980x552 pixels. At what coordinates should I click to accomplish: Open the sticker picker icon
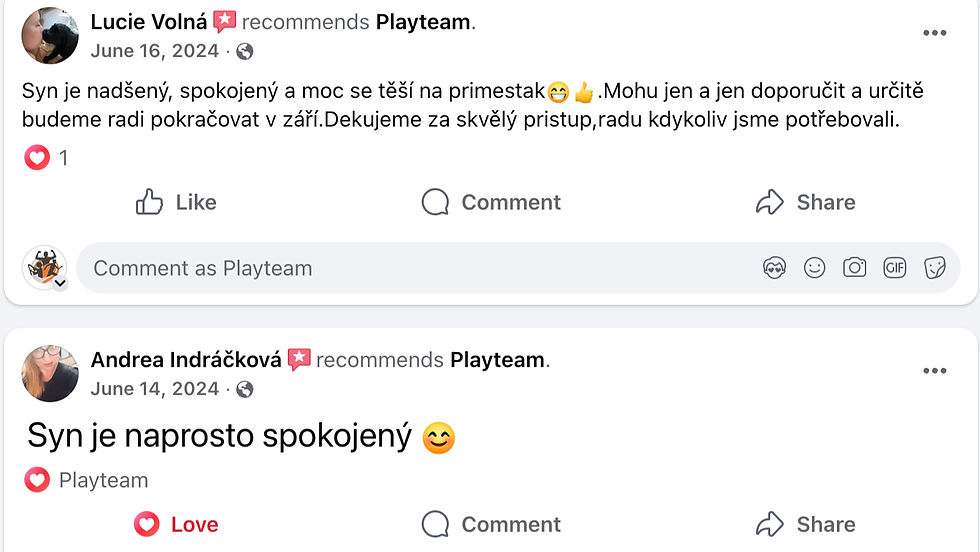[935, 268]
